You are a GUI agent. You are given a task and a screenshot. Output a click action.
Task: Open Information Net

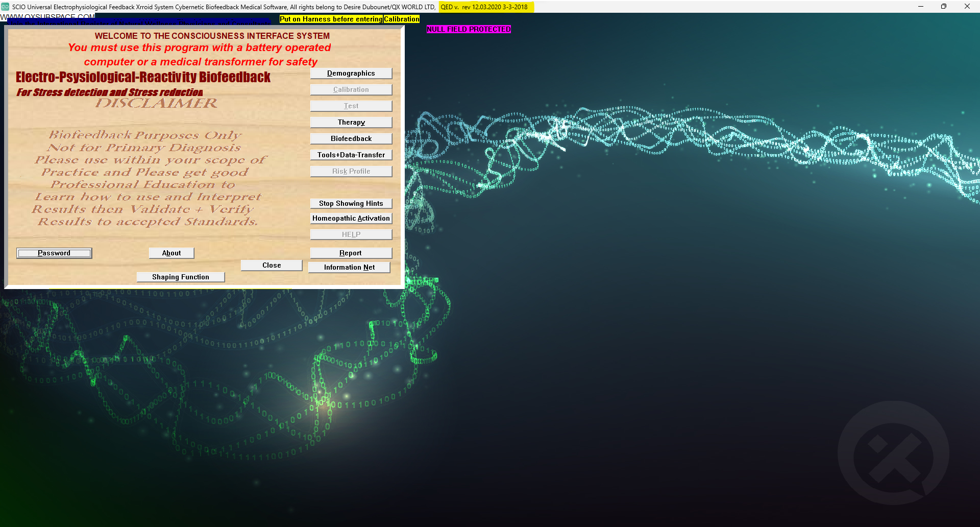pos(349,268)
